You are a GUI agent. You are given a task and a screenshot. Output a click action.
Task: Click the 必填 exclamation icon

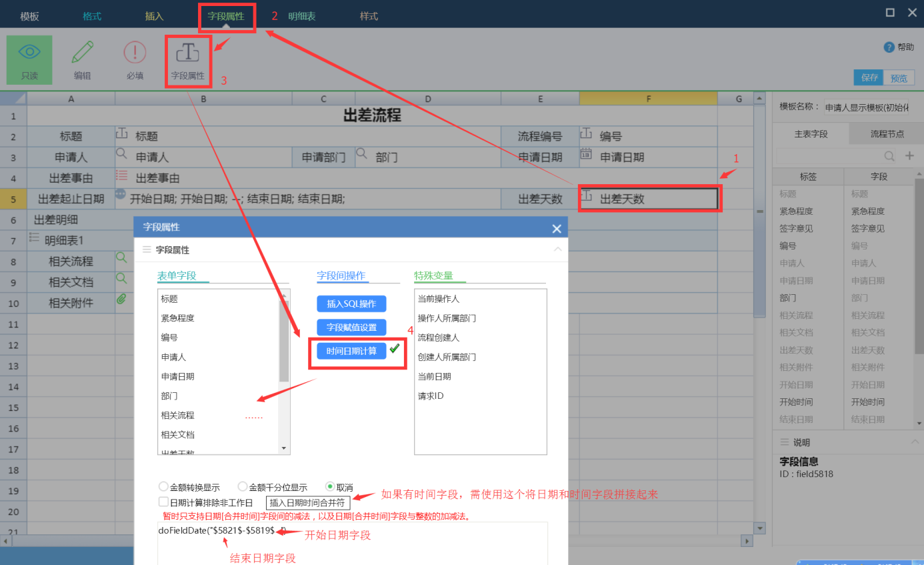[135, 53]
